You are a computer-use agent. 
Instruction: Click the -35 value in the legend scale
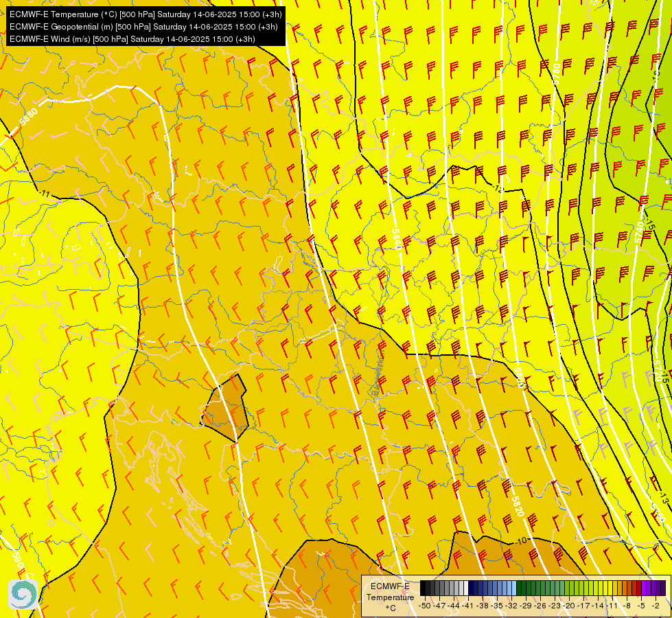click(x=498, y=606)
